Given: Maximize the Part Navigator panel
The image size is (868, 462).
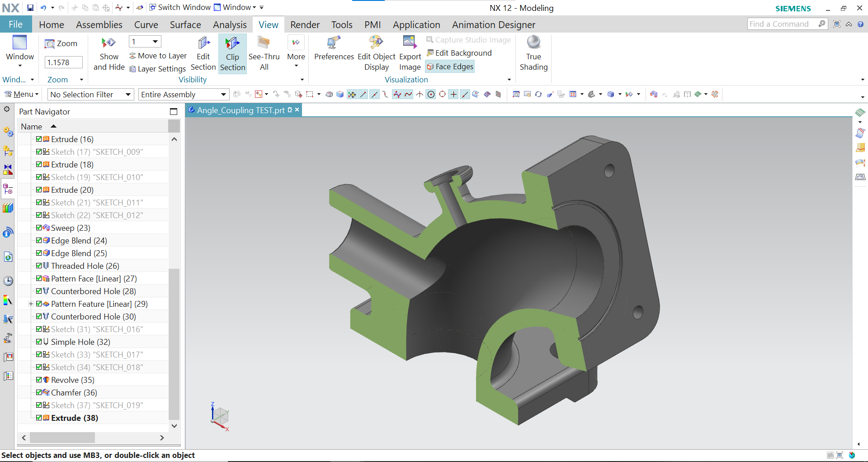Looking at the screenshot, I should 174,111.
